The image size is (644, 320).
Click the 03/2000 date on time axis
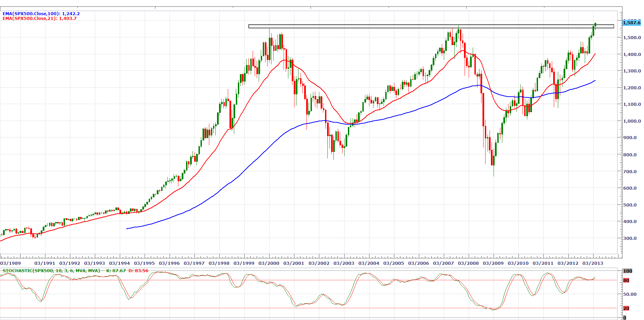[269, 263]
